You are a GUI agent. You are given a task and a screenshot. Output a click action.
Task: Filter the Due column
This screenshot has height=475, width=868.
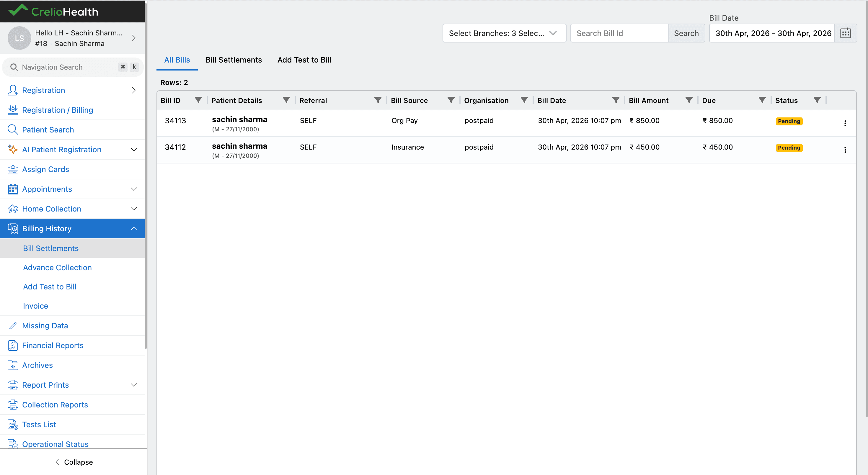click(762, 100)
